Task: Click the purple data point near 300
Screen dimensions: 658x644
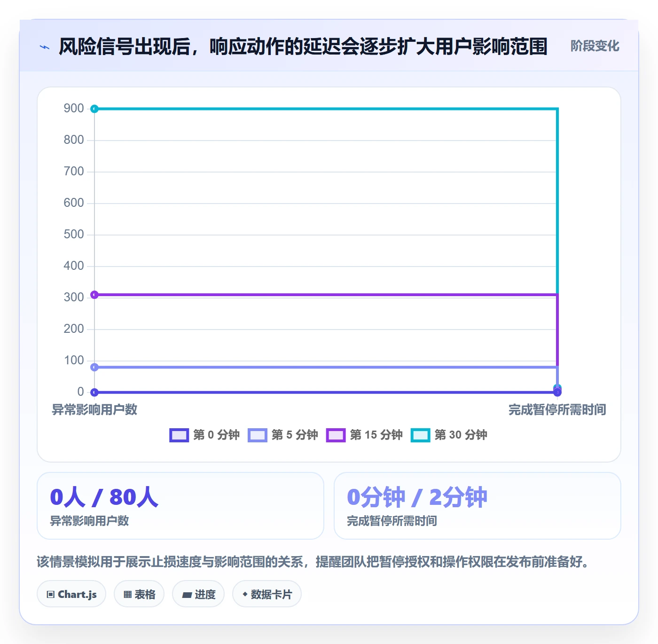Action: pos(94,295)
